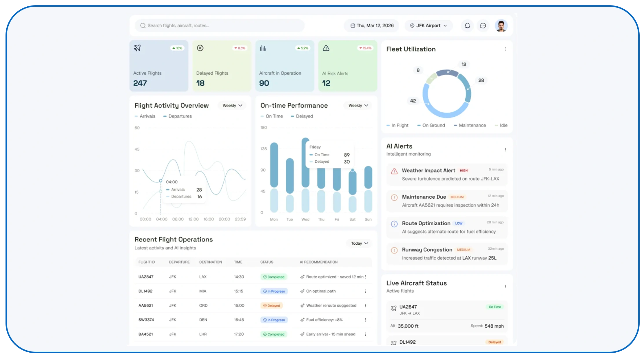Open the chat messages icon
The image size is (644, 359).
(x=483, y=26)
